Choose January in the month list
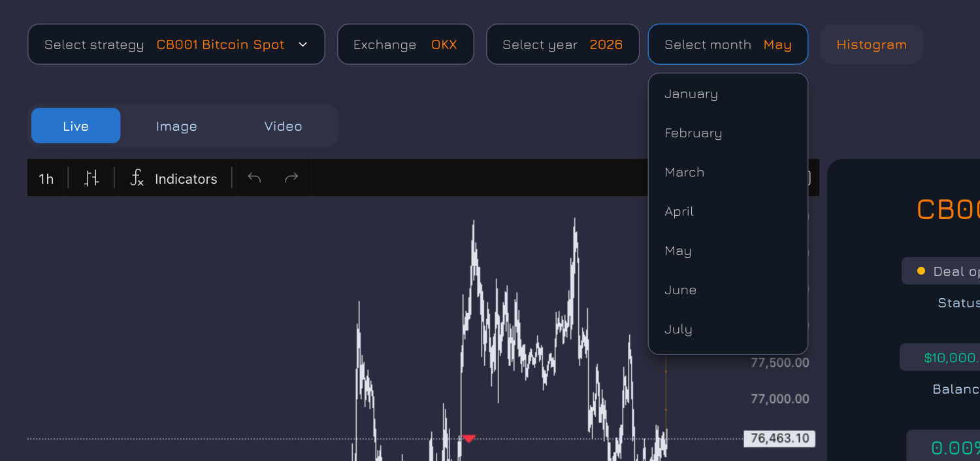The image size is (980, 461). tap(728, 94)
